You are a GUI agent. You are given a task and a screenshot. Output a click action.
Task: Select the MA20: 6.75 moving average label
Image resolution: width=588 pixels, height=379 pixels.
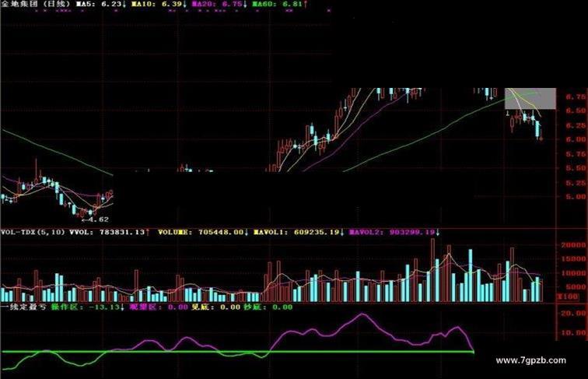click(219, 4)
